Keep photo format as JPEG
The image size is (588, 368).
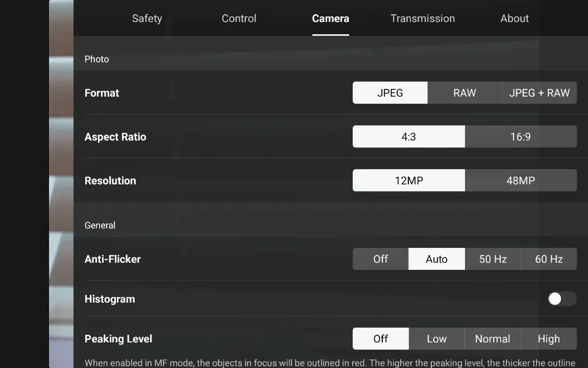click(x=390, y=92)
